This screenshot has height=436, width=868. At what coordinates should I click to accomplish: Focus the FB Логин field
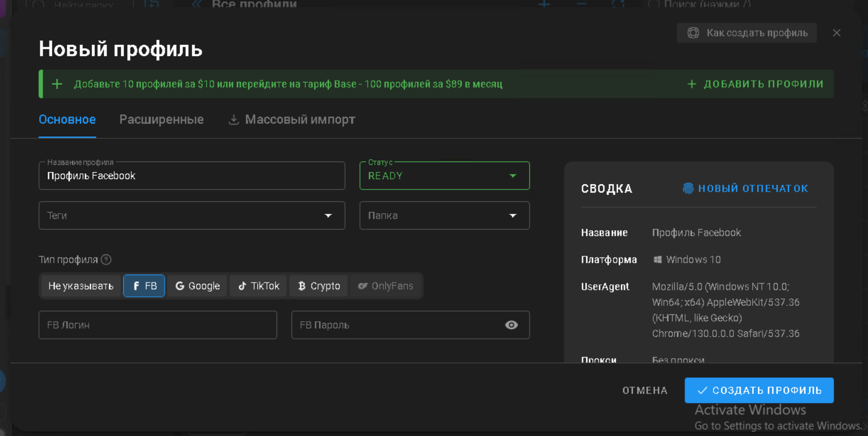tap(158, 325)
